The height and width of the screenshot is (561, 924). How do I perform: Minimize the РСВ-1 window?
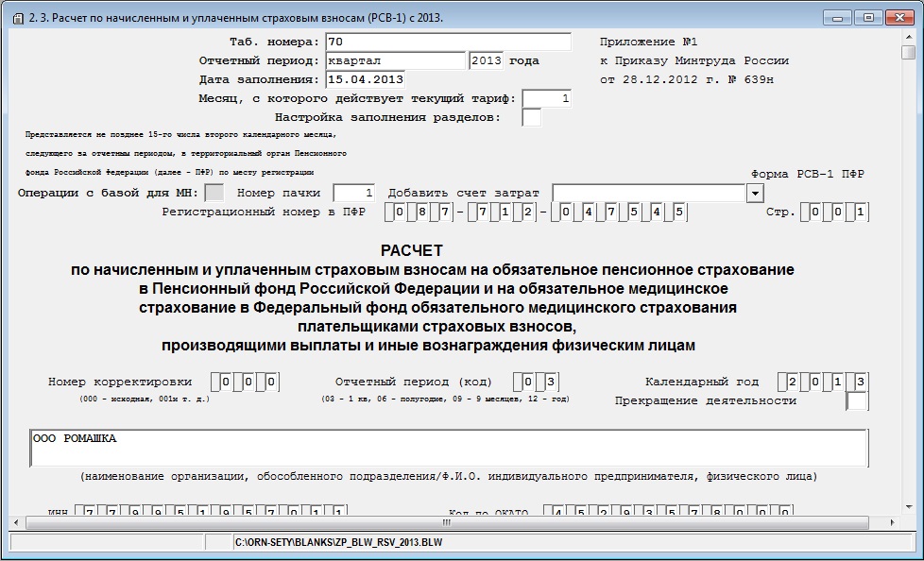(837, 18)
